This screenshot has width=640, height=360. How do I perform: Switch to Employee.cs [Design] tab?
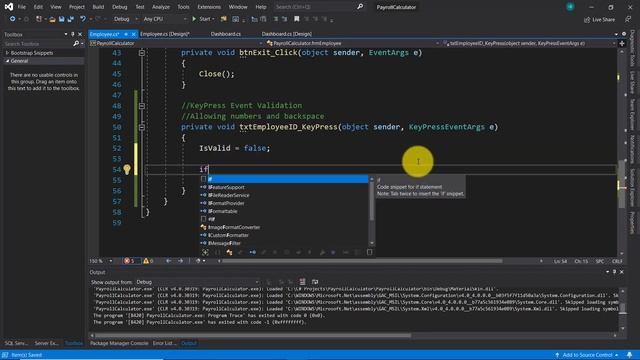[x=164, y=34]
